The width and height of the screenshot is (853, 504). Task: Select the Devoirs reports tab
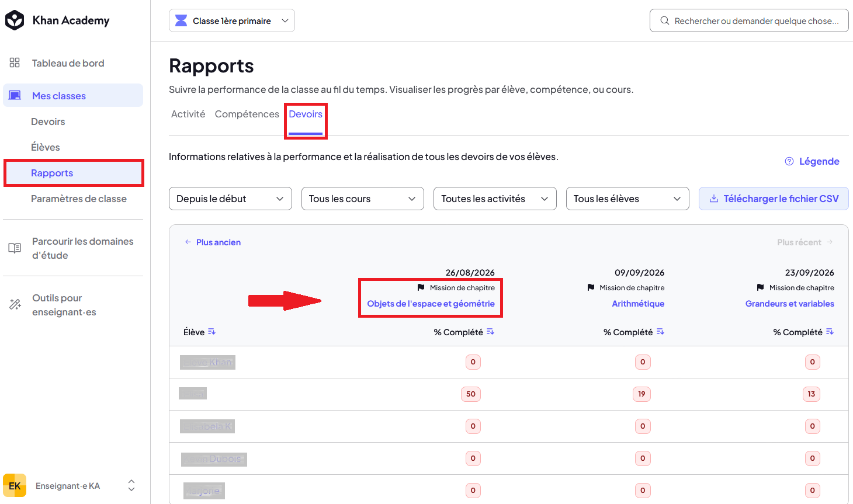pos(306,114)
